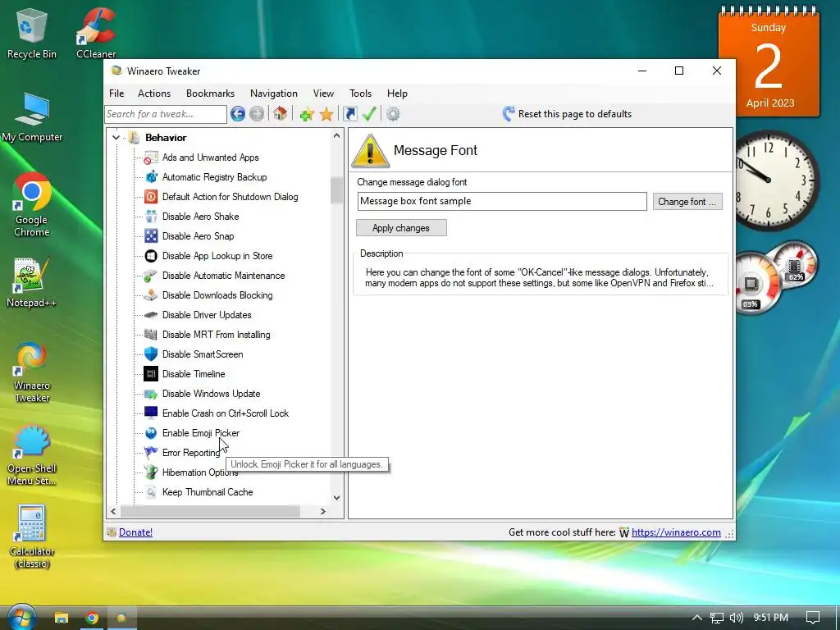Click the Disable Automatic Maintenance icon
This screenshot has width=840, height=630.
tap(151, 276)
